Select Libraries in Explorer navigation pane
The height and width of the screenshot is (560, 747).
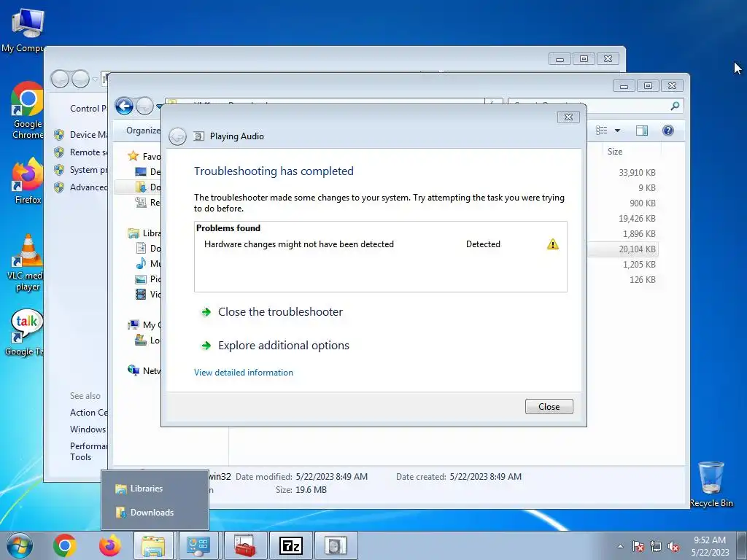pos(144,233)
